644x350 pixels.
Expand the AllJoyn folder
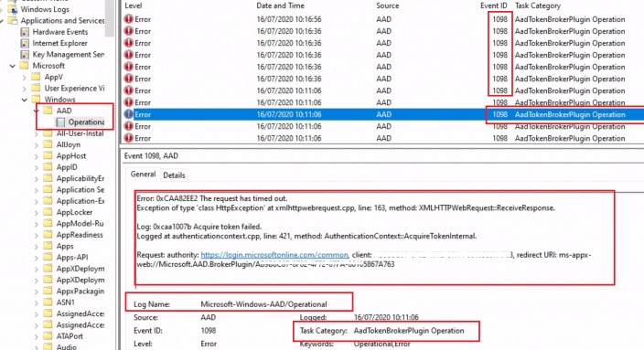pyautogui.click(x=37, y=144)
